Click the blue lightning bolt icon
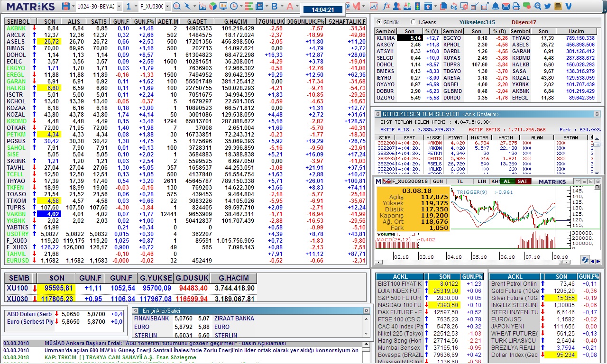The height and width of the screenshot is (364, 607). (188, 6)
